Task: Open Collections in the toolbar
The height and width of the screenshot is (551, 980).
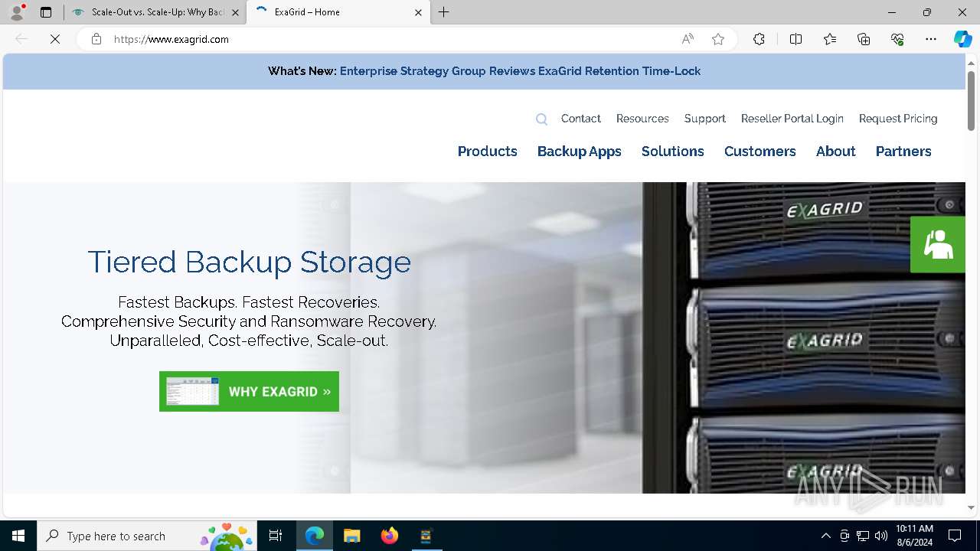Action: click(864, 39)
